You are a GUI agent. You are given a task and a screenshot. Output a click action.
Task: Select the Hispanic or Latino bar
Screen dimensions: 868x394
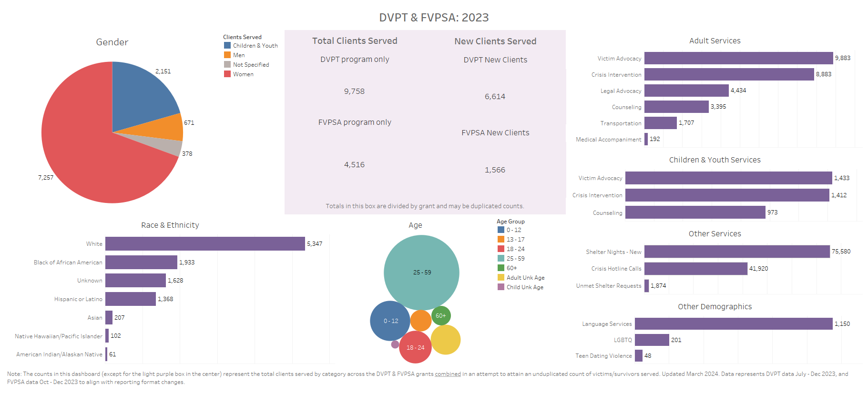coord(131,299)
